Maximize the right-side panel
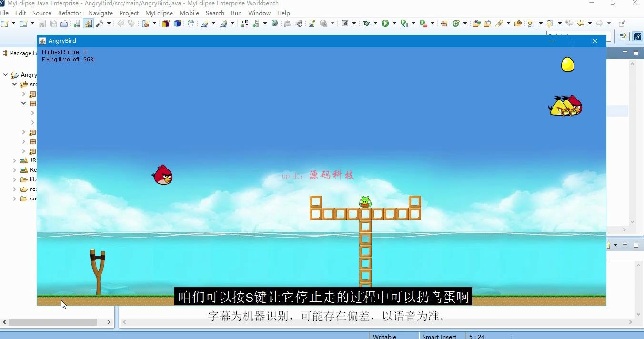Screen dimensions: 644x339 (635, 52)
